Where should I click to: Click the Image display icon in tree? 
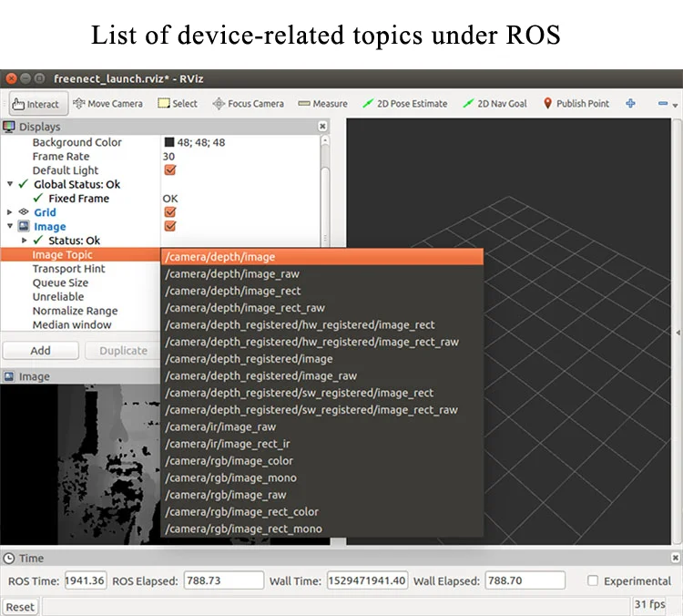pos(24,226)
